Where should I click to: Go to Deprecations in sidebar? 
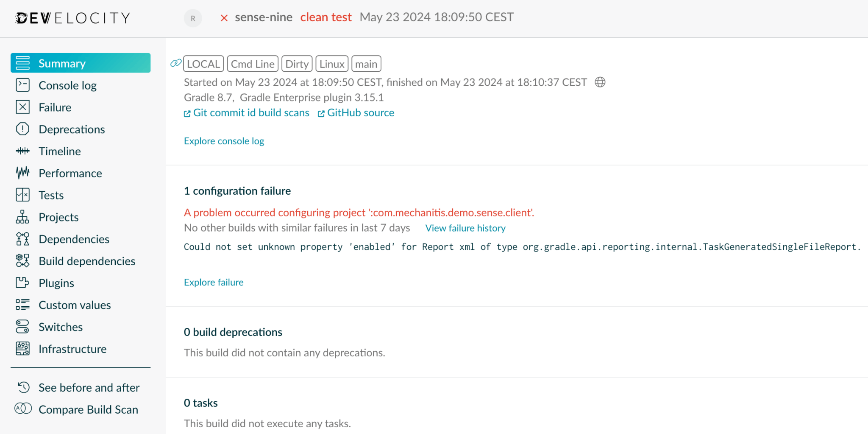(72, 129)
